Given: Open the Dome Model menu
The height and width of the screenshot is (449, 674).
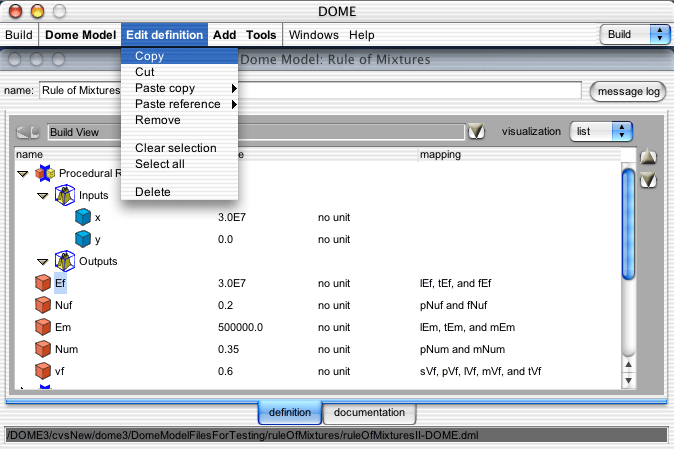Looking at the screenshot, I should pos(80,35).
